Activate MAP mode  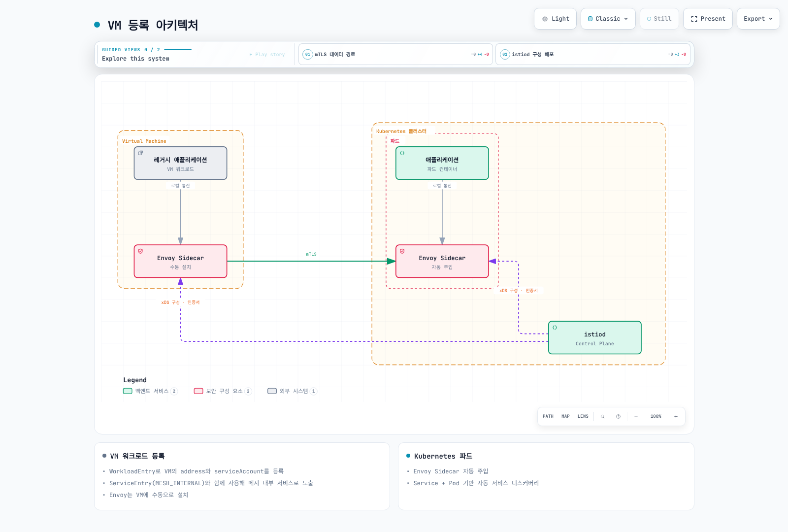click(565, 416)
